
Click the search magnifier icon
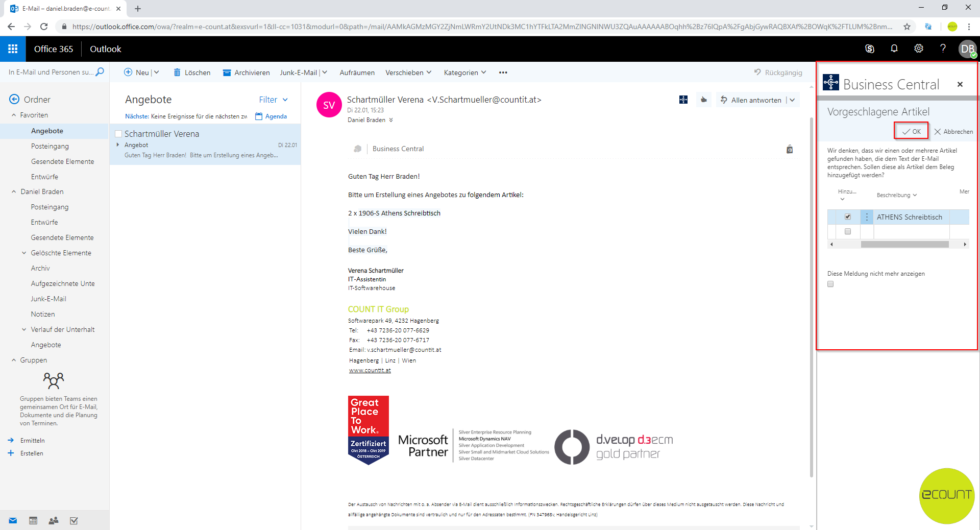click(100, 72)
